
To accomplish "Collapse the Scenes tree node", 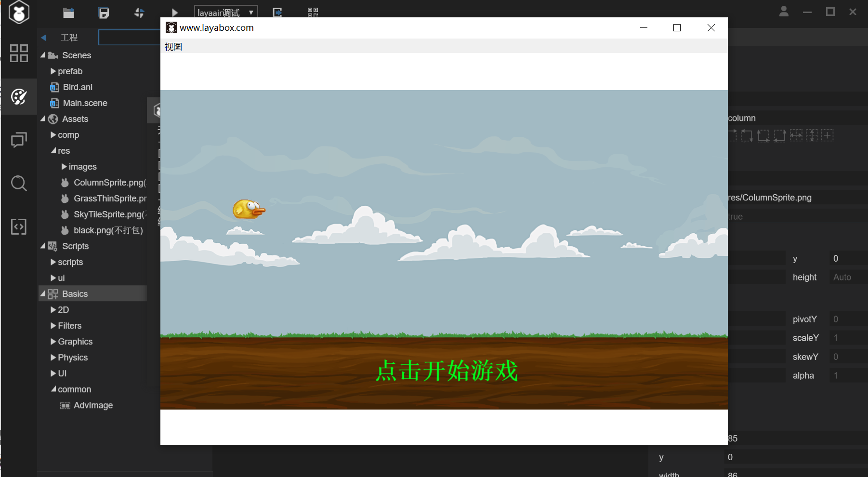I will [43, 55].
